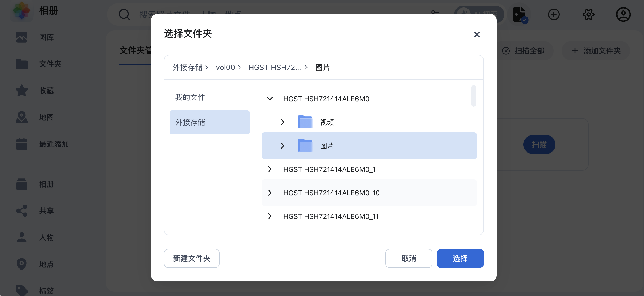Click the 新建文件夹 button
The image size is (644, 296).
[x=191, y=258]
